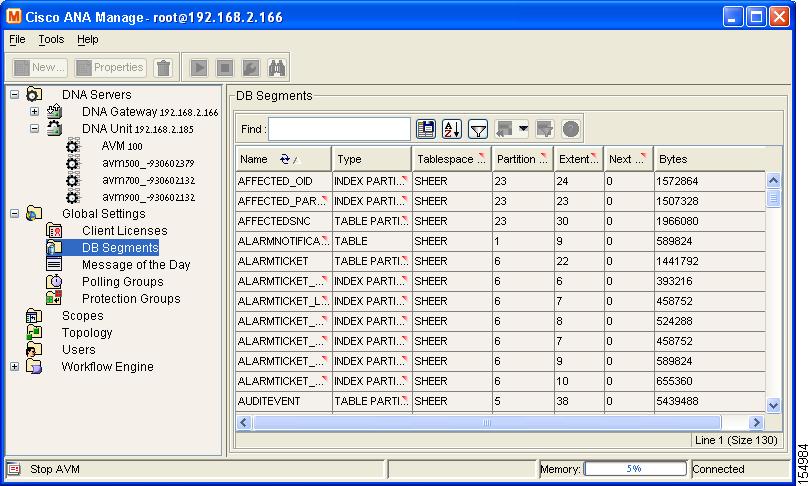Click the Tablespace column header

pos(452,159)
